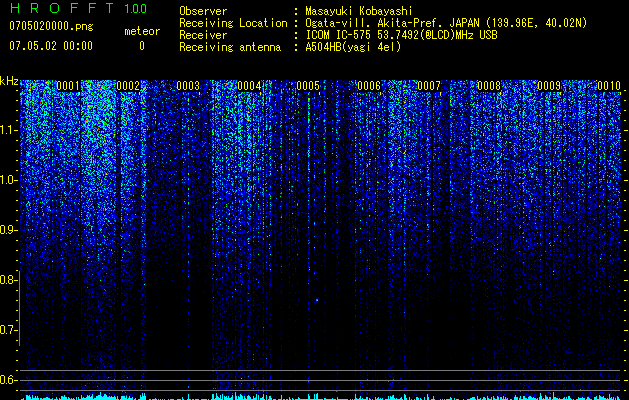Click the cyan signal level graph at bottom
Screen dimensions: 629x400
pyautogui.click(x=320, y=396)
